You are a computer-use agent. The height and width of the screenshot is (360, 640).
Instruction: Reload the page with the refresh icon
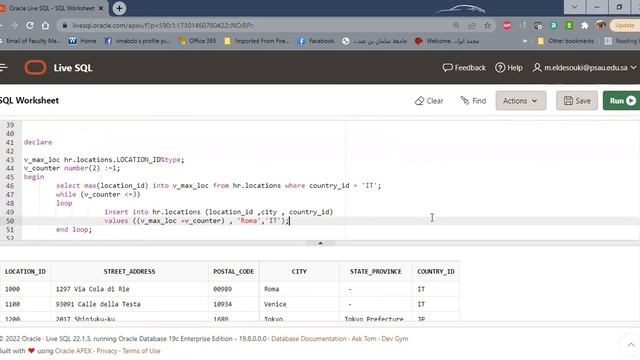click(30, 25)
